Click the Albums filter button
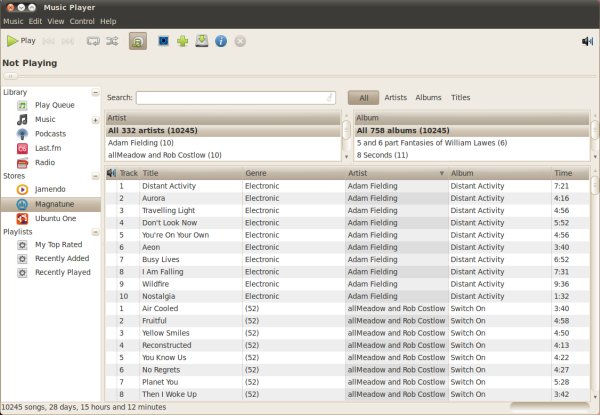Viewport: 600px width, 415px height. pyautogui.click(x=428, y=98)
